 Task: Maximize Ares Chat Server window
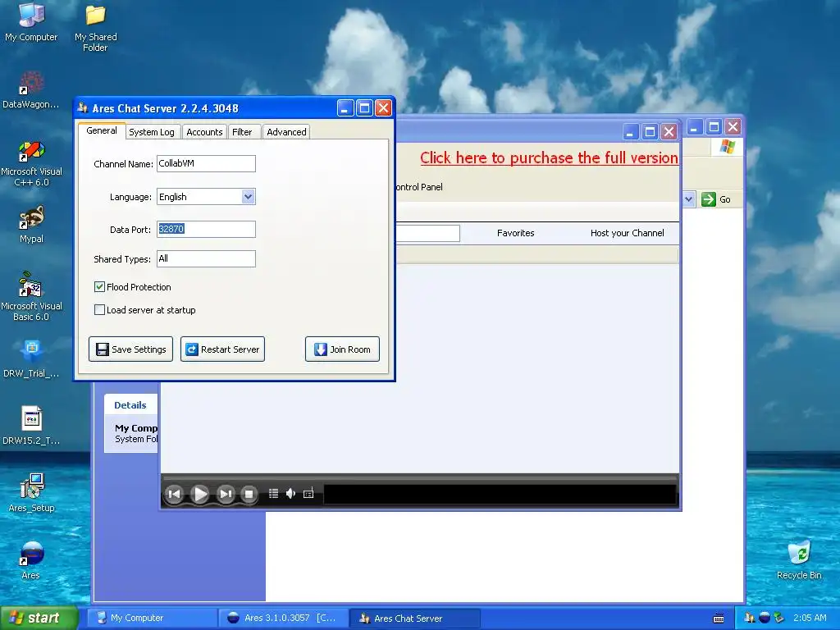[364, 108]
